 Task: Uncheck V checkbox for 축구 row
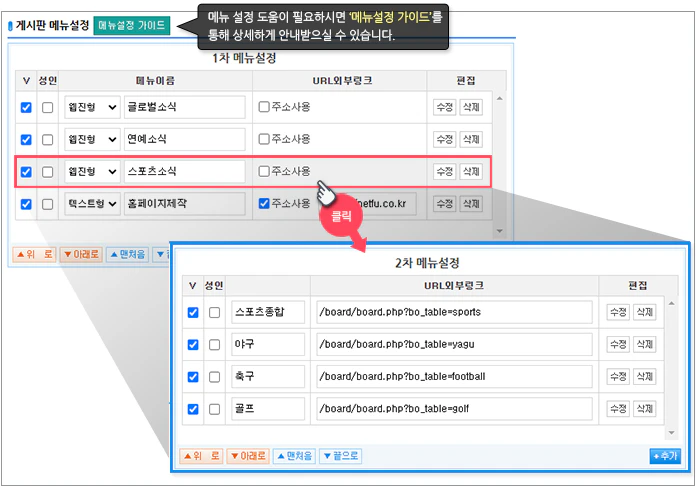click(x=193, y=377)
